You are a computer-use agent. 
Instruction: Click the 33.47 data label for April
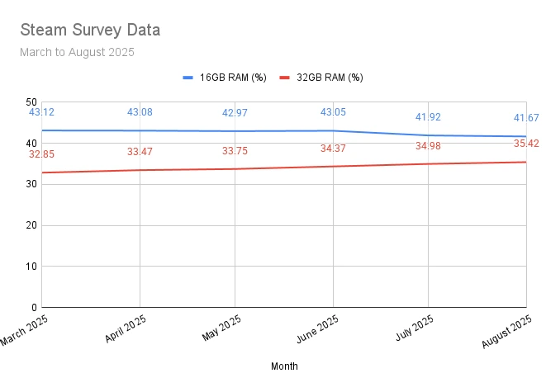tap(140, 152)
